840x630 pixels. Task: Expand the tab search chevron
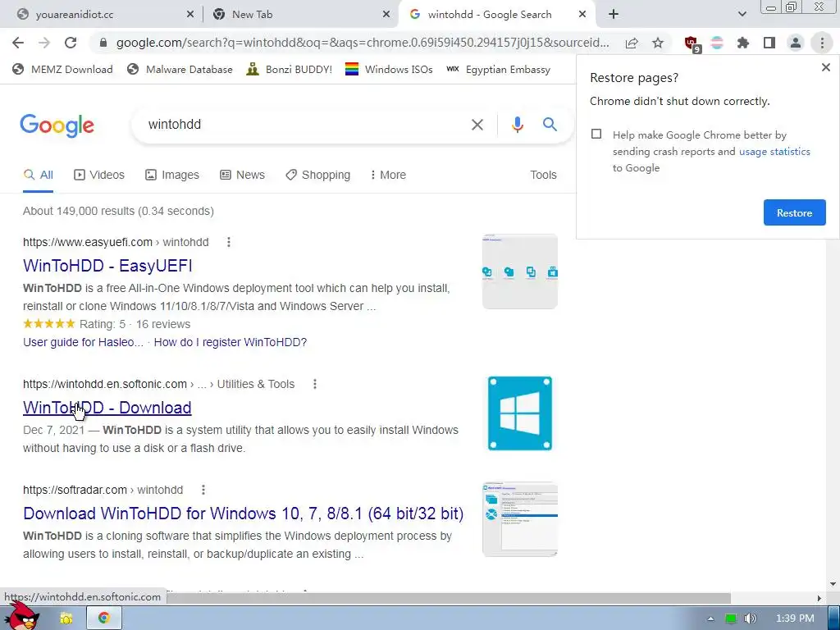pyautogui.click(x=742, y=15)
